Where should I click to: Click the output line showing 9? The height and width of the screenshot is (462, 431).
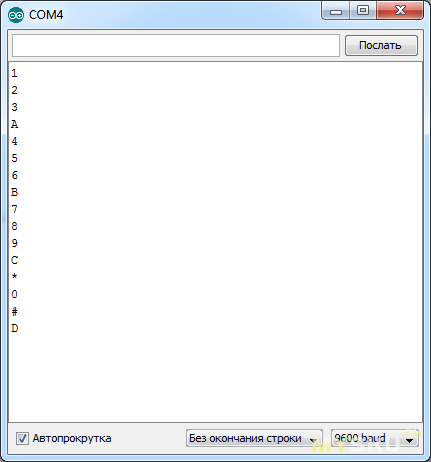[14, 243]
